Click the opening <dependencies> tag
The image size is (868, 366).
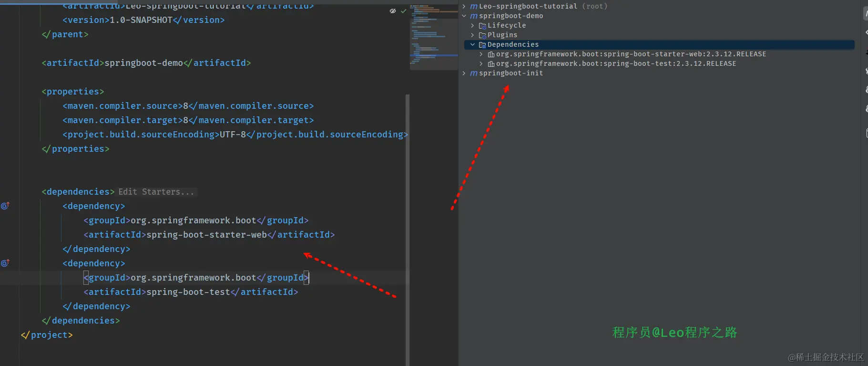point(78,192)
